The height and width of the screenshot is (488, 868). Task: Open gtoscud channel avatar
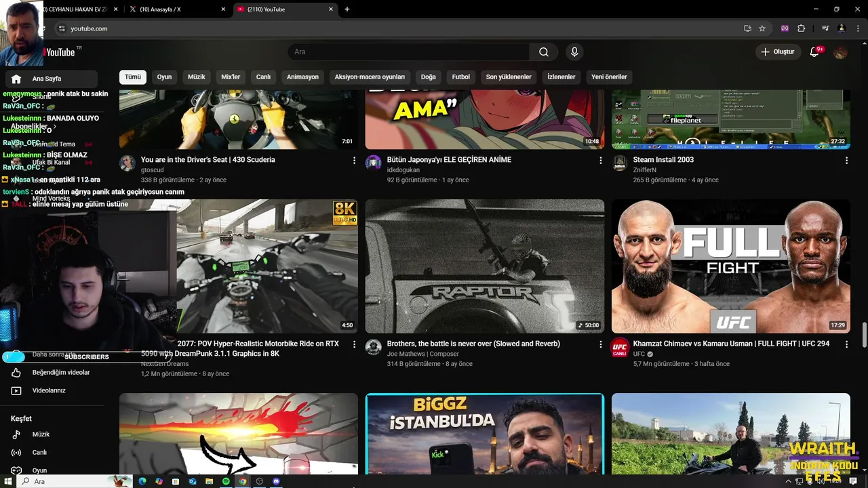click(127, 163)
